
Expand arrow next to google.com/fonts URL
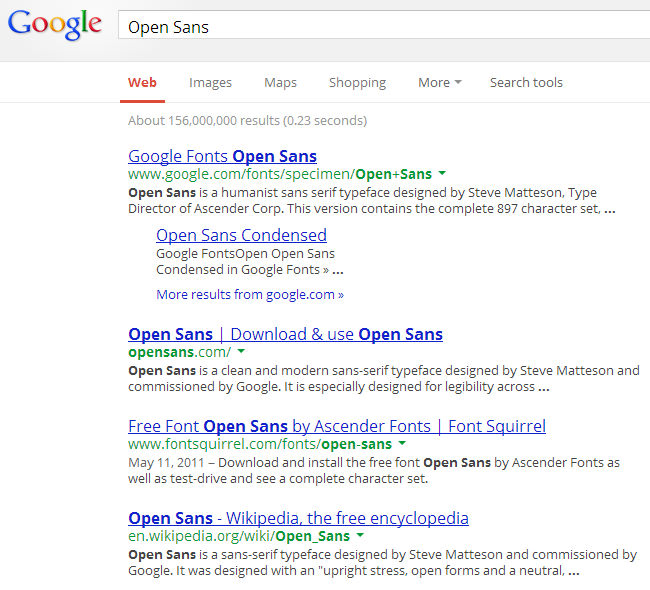pyautogui.click(x=442, y=173)
